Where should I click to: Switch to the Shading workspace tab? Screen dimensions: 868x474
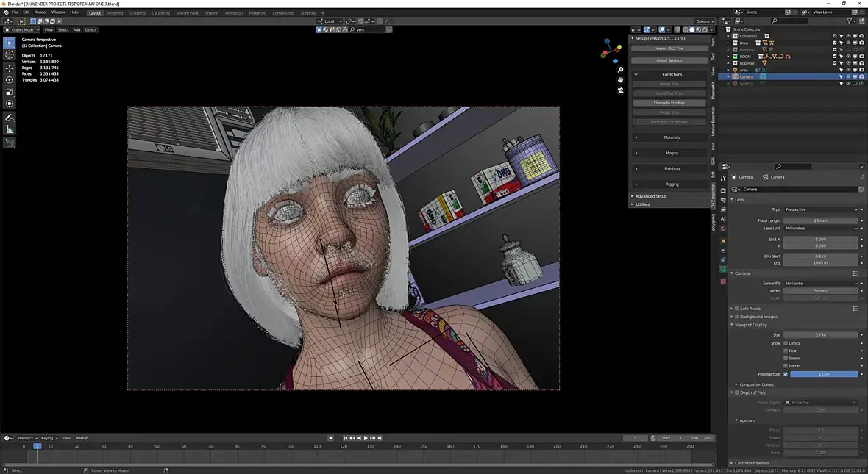pos(212,13)
